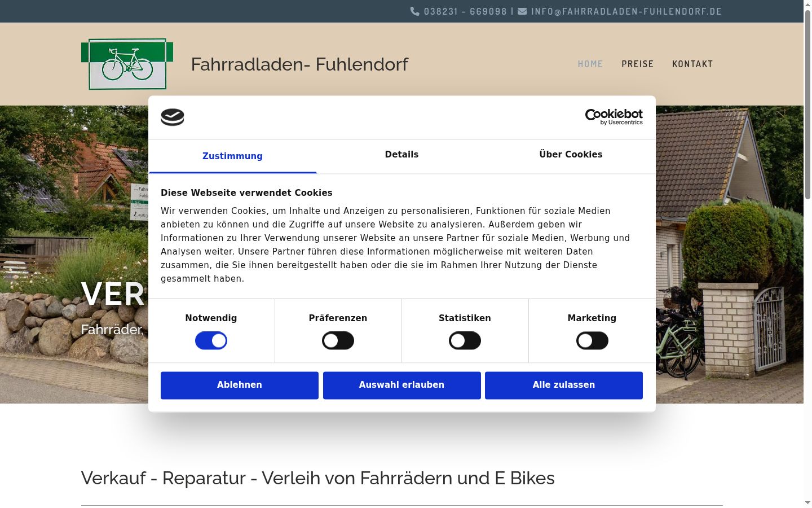Click the 'Präferenzen' category label
Image resolution: width=812 pixels, height=508 pixels.
pyautogui.click(x=338, y=318)
